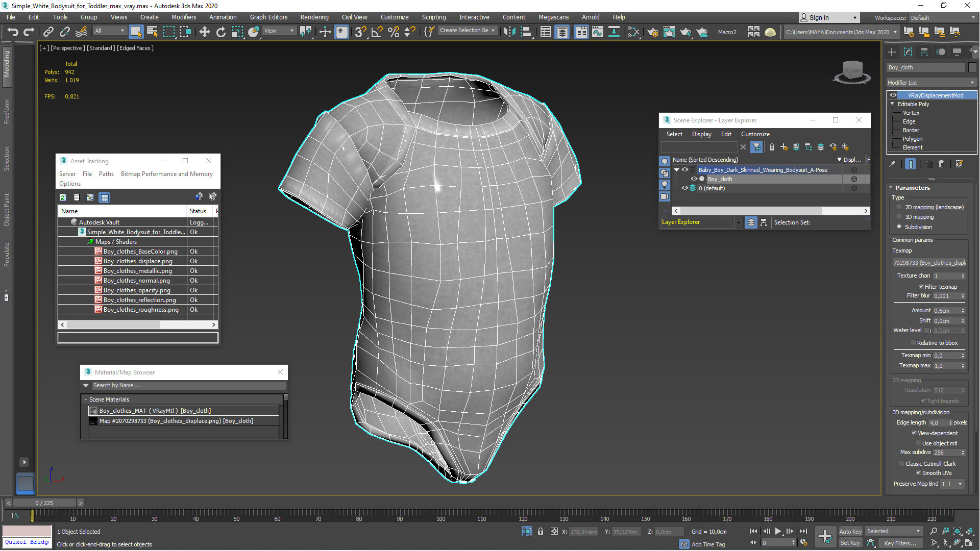Screen dimensions: 980x551
Task: Toggle the Angle Snap icon
Action: click(377, 32)
